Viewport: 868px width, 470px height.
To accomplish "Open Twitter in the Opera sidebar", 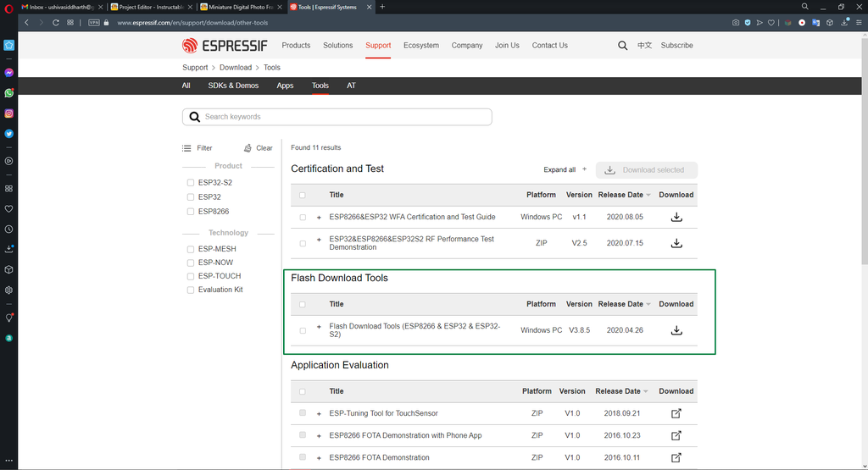I will pyautogui.click(x=8, y=134).
